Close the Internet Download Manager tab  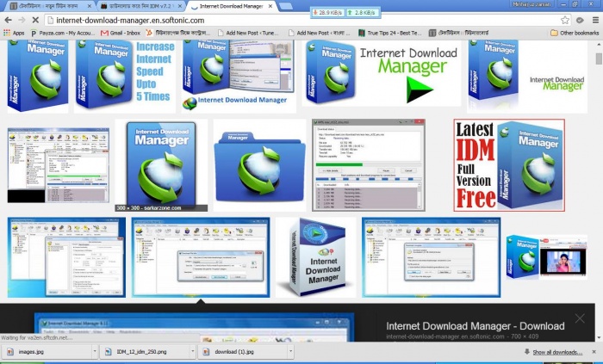(x=270, y=6)
